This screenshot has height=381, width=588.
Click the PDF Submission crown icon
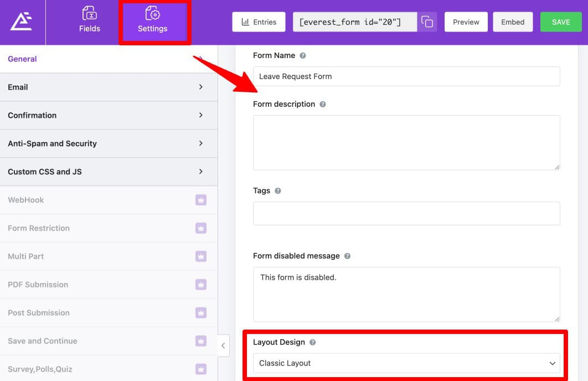click(201, 285)
